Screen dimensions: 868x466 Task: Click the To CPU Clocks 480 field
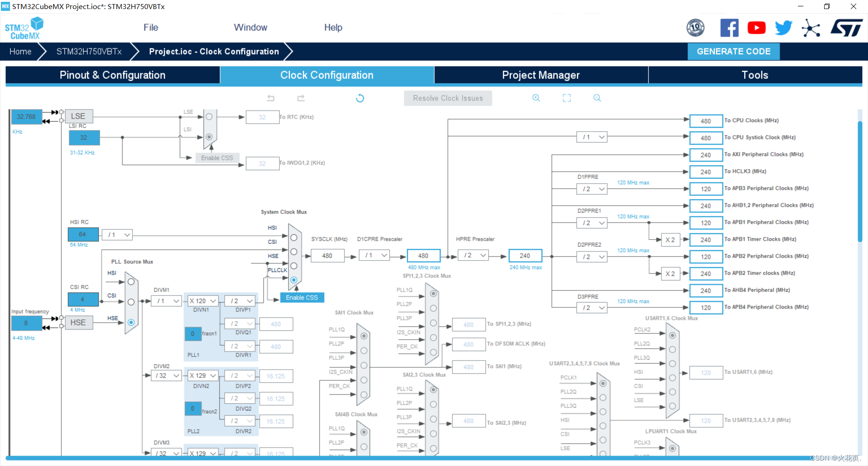tap(706, 121)
